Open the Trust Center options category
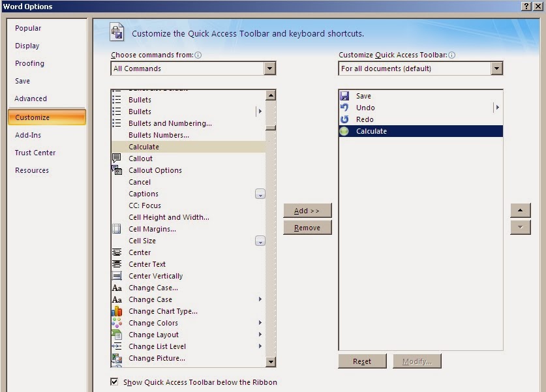The height and width of the screenshot is (392, 546). tap(35, 153)
